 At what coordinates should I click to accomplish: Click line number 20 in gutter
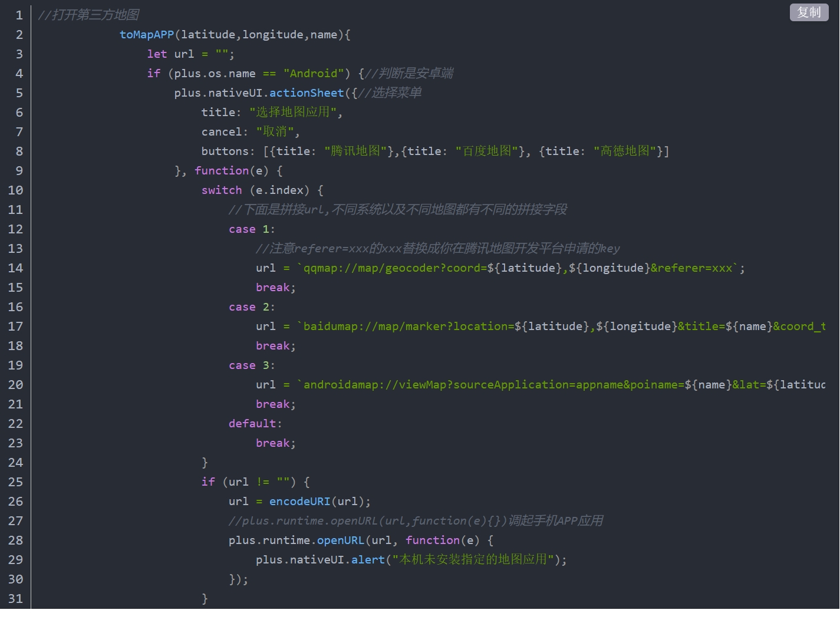(15, 384)
